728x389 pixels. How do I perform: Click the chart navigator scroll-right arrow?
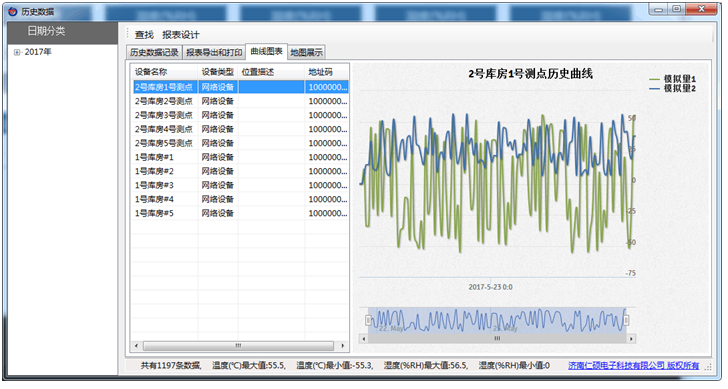pyautogui.click(x=631, y=339)
